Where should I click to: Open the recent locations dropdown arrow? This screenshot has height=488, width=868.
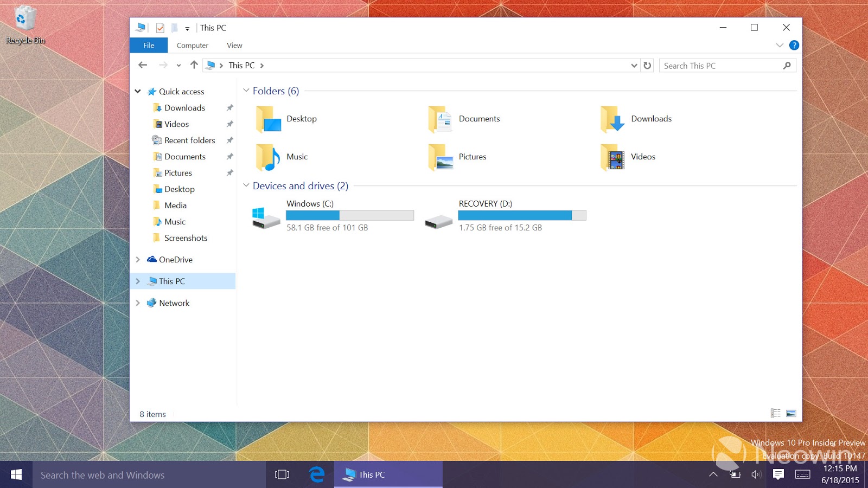click(x=178, y=66)
